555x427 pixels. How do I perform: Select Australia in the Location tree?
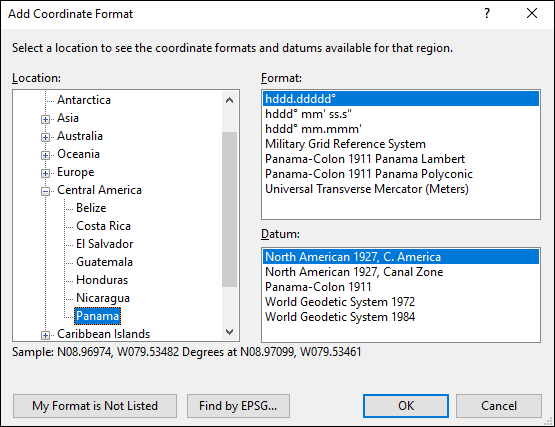pyautogui.click(x=80, y=136)
